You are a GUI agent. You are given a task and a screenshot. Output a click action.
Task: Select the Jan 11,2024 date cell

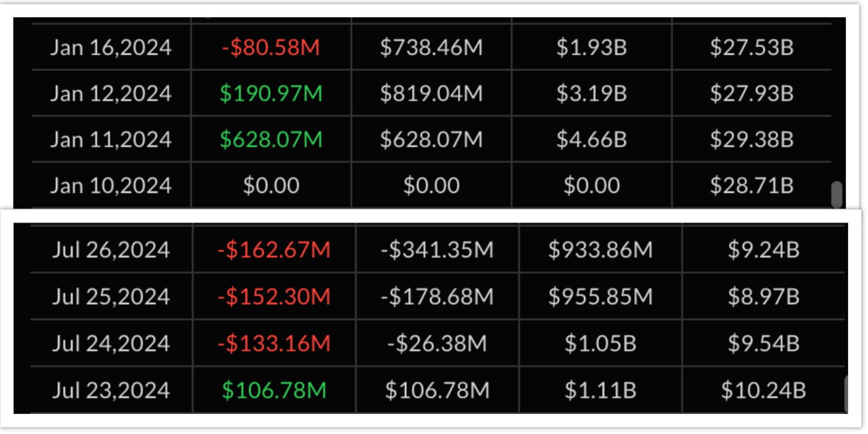[111, 139]
